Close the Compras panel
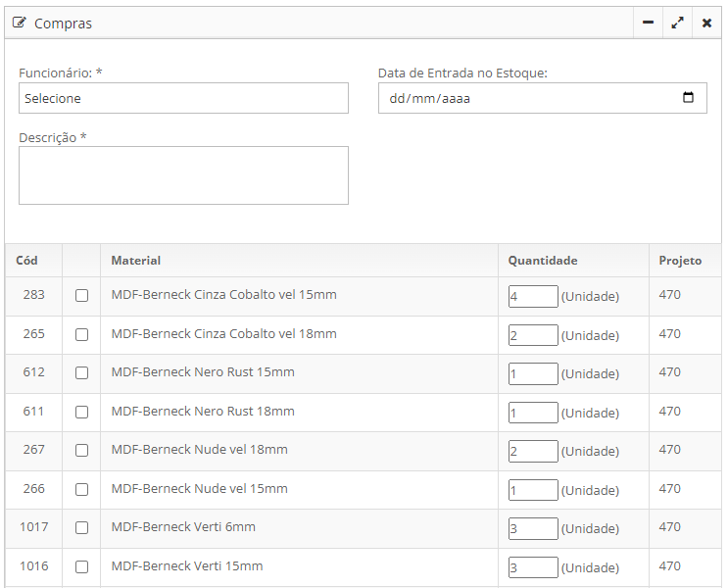Image resolution: width=728 pixels, height=588 pixels. [x=706, y=23]
